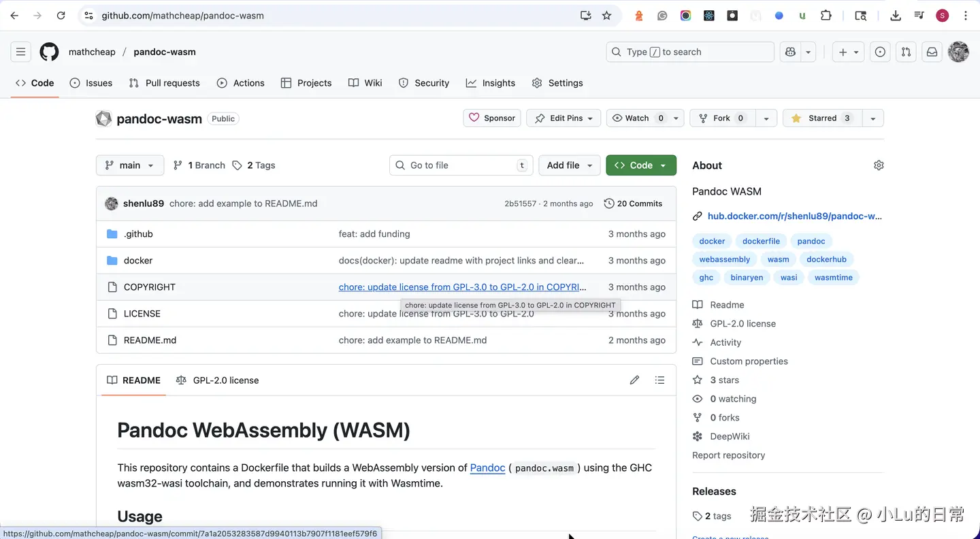Switch to the Issues tab
This screenshot has width=980, height=539.
[x=91, y=83]
